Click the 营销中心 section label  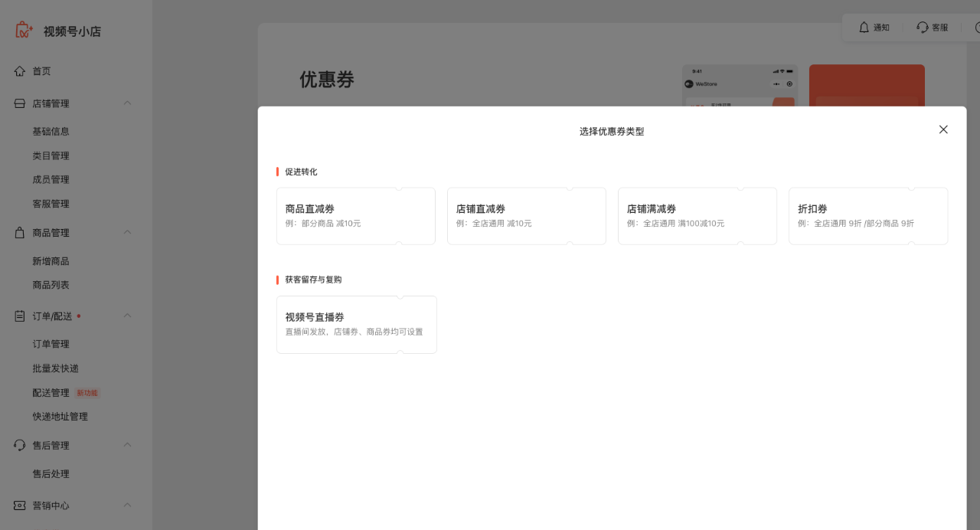click(51, 505)
